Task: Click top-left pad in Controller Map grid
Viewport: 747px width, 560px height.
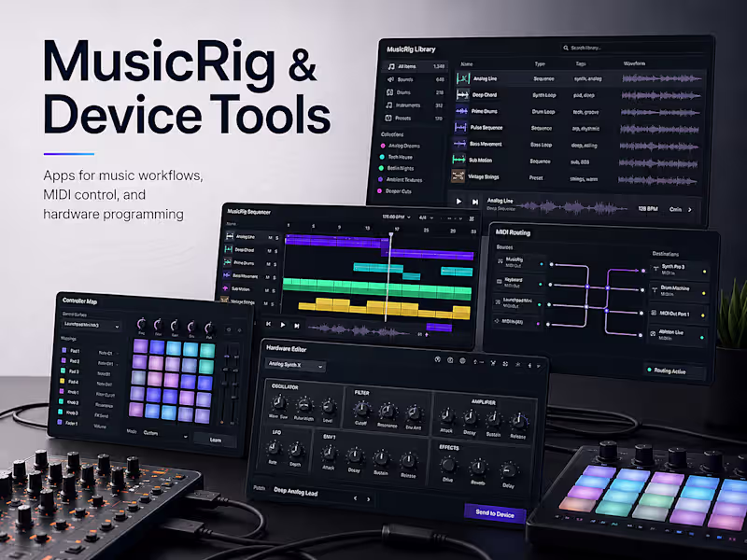Action: 141,345
